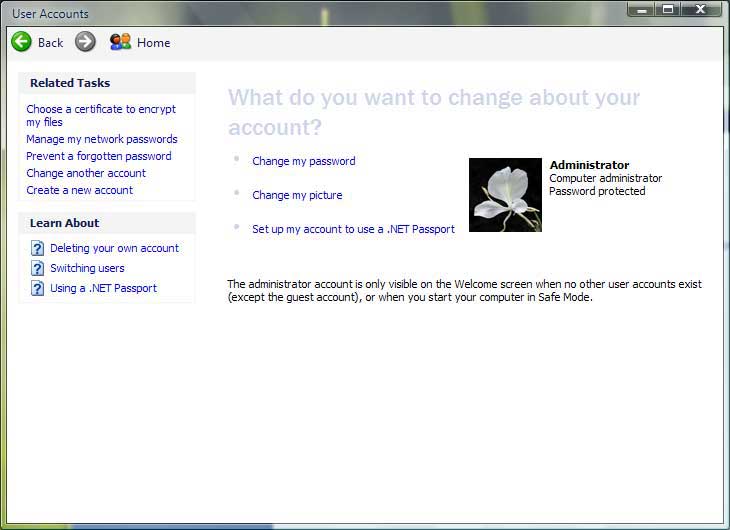Click the Back text label
730x530 pixels.
[x=50, y=43]
